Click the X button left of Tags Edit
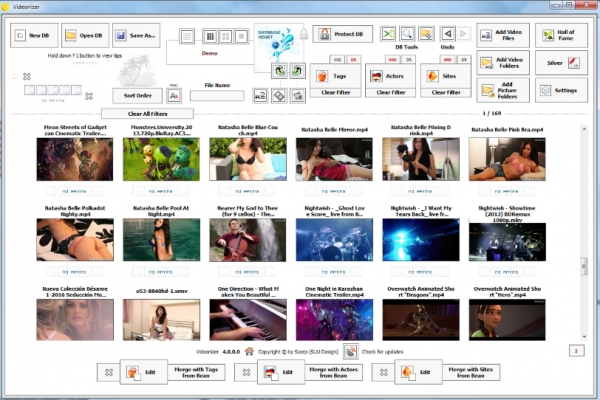This screenshot has height=400, width=600. [109, 372]
